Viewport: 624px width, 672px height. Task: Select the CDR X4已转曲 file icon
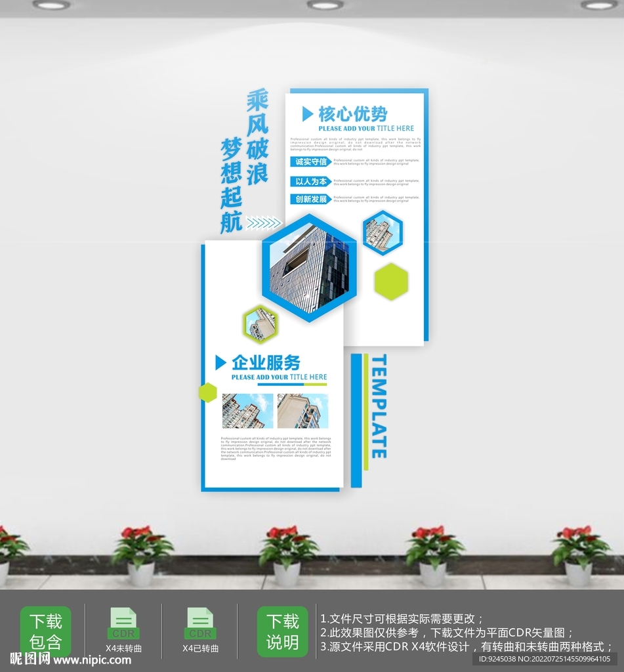199,622
